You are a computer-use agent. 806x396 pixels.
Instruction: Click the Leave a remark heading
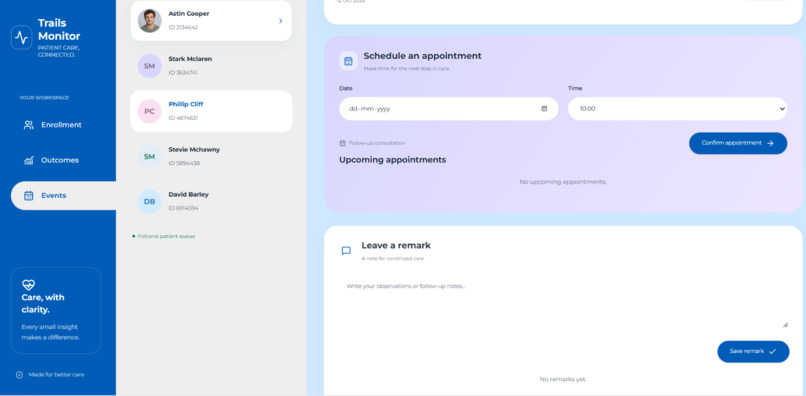click(x=396, y=245)
